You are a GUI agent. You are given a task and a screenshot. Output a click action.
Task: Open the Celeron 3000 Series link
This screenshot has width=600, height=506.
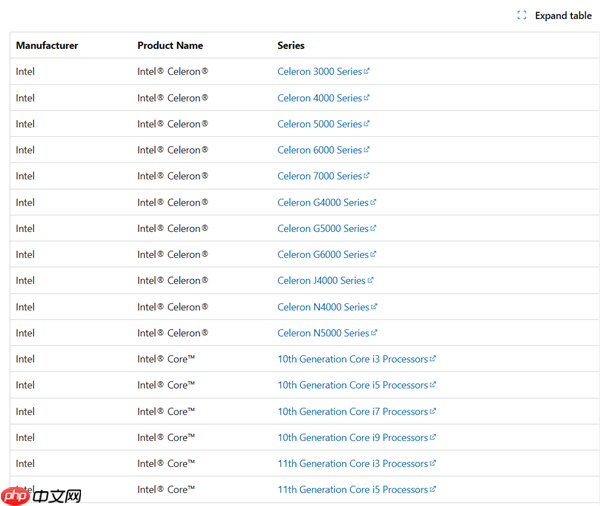[x=319, y=72]
